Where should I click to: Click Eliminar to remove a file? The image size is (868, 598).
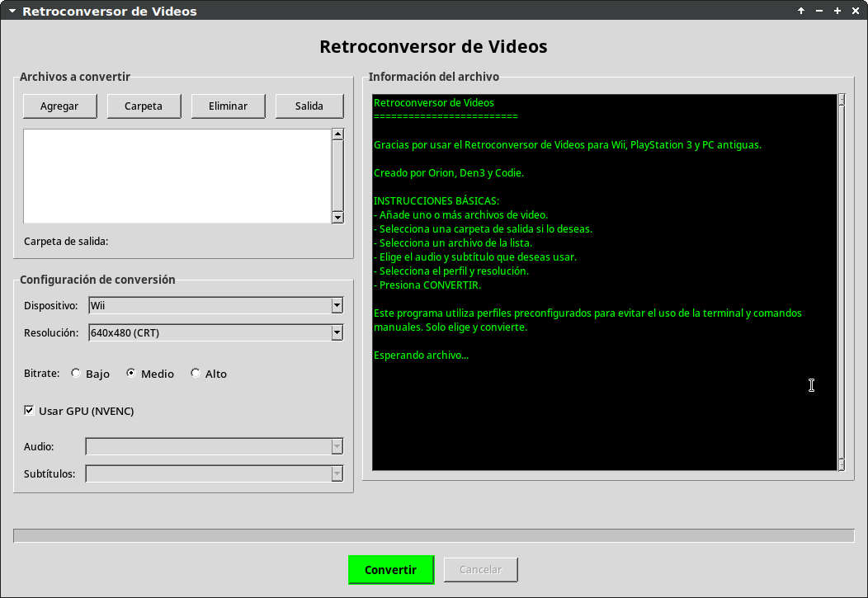[x=228, y=106]
